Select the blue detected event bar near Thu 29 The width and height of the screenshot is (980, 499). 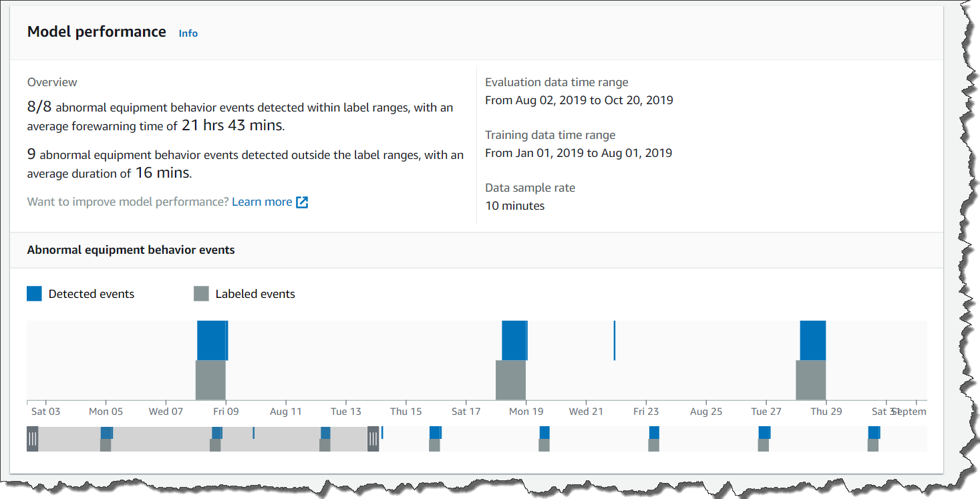(813, 340)
